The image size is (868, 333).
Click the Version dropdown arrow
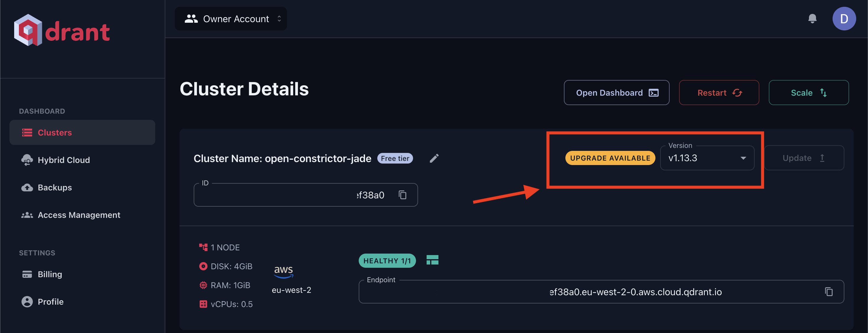(743, 158)
